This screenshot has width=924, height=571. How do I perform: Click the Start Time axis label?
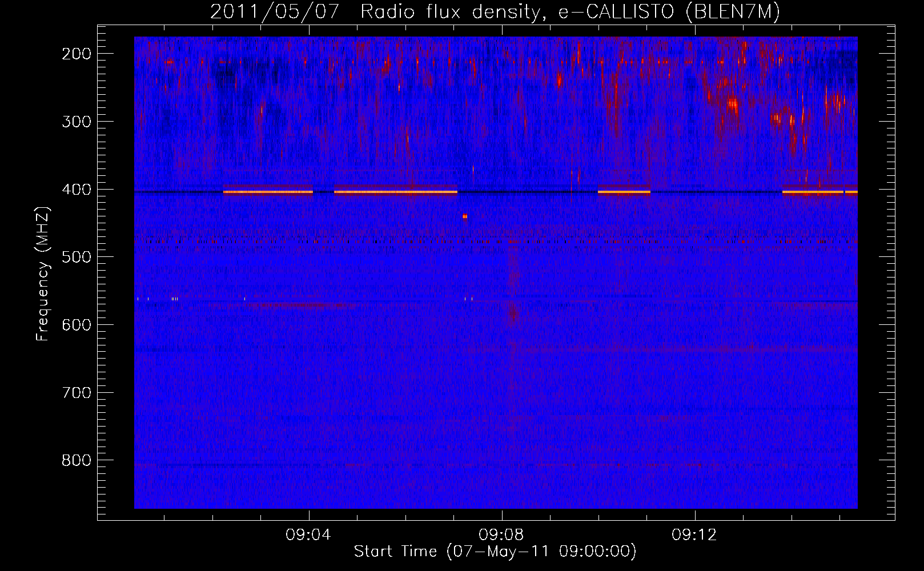coord(495,552)
